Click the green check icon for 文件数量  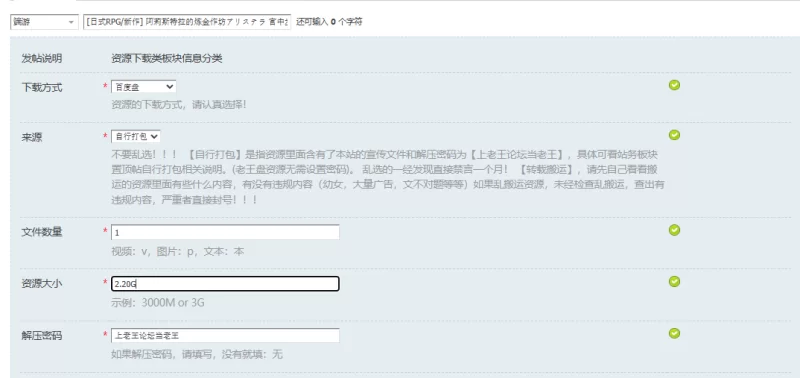point(674,230)
